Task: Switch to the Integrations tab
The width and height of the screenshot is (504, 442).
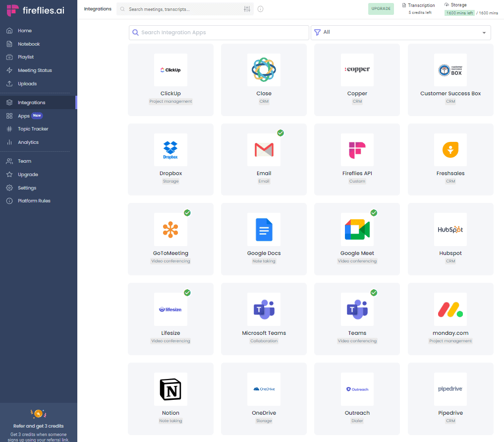Action: (98, 8)
